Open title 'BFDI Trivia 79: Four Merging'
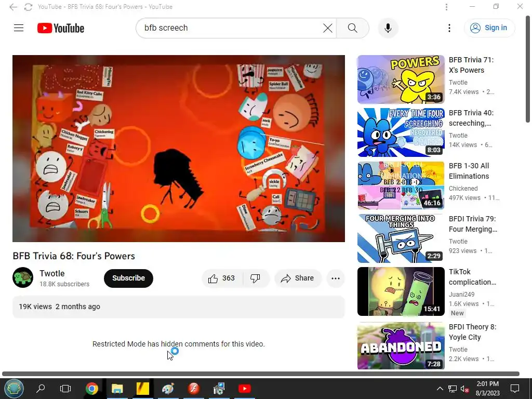532x399 pixels. point(473,224)
